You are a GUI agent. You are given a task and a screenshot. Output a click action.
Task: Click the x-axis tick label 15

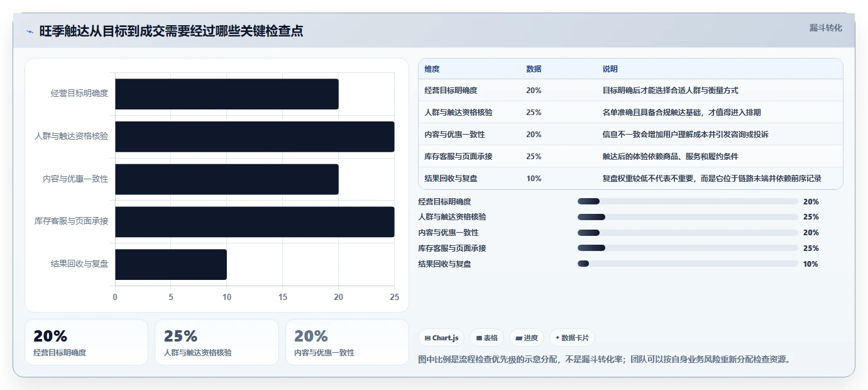[x=283, y=297]
